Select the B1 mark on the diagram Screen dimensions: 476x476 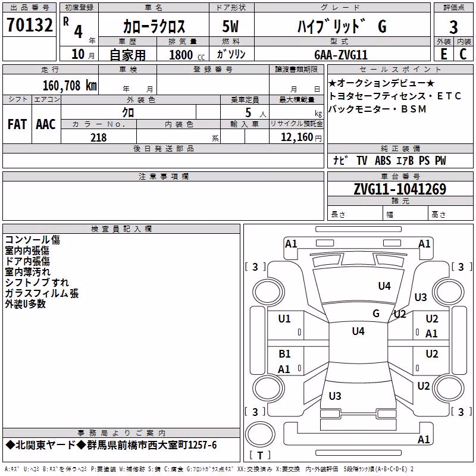(285, 353)
